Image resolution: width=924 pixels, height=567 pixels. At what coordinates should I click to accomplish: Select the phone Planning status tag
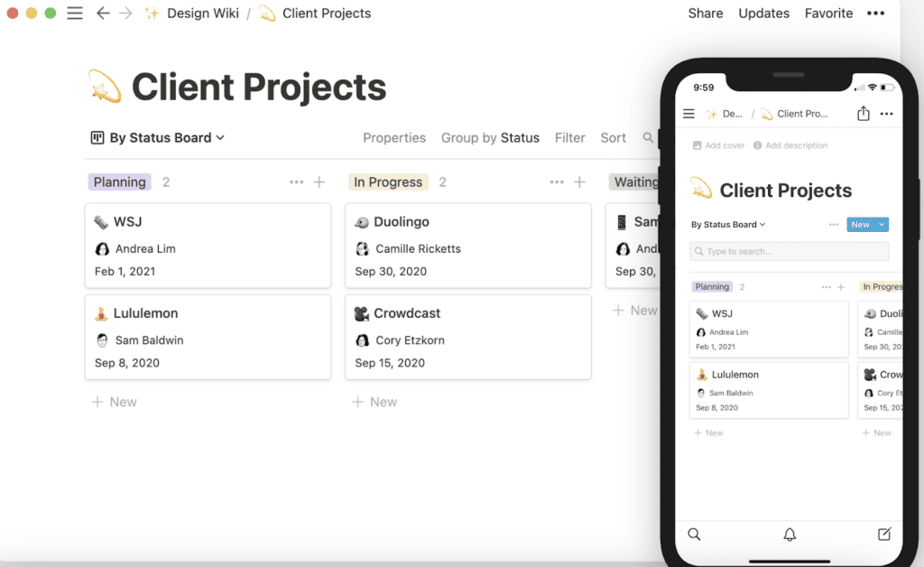pos(712,287)
